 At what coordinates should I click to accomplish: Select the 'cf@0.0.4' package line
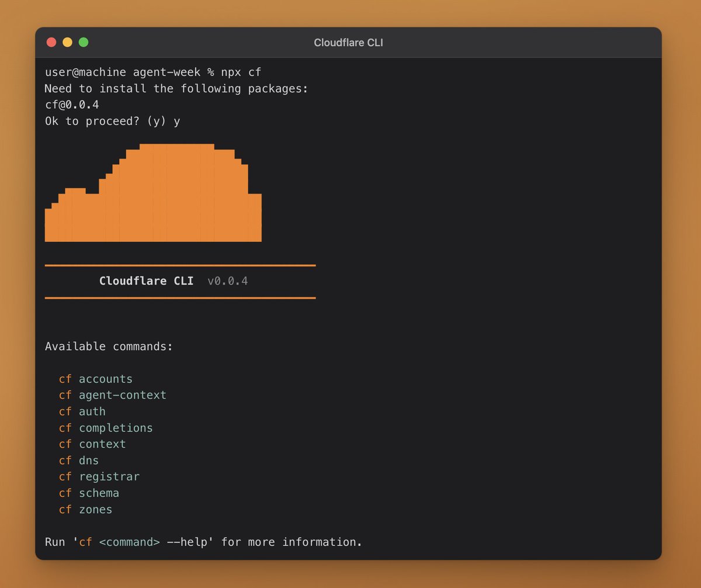tap(72, 105)
